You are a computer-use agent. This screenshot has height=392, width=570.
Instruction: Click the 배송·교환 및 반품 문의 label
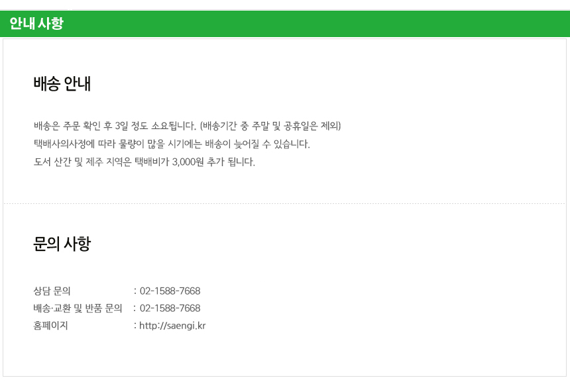click(78, 309)
